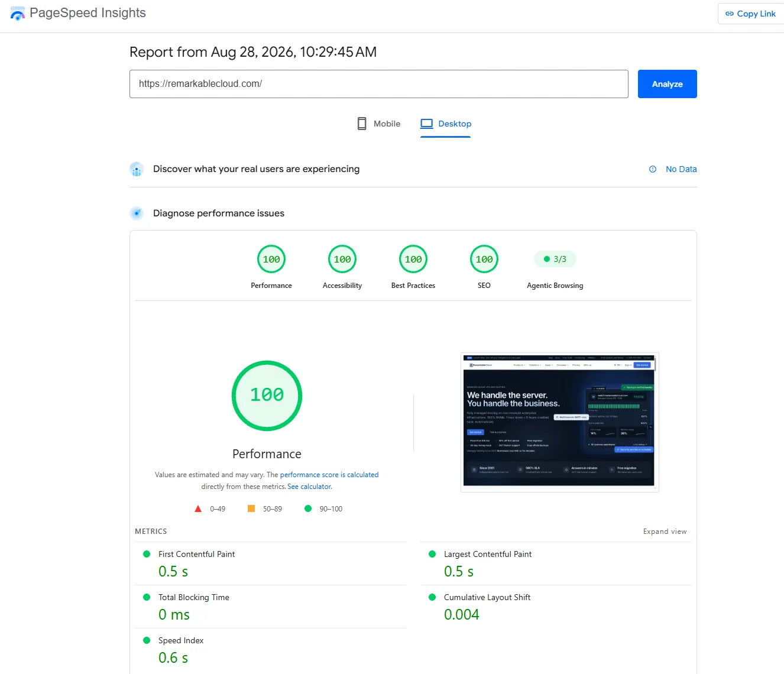Click the green dot beside First Contentful Paint
This screenshot has height=674, width=784.
click(x=147, y=554)
